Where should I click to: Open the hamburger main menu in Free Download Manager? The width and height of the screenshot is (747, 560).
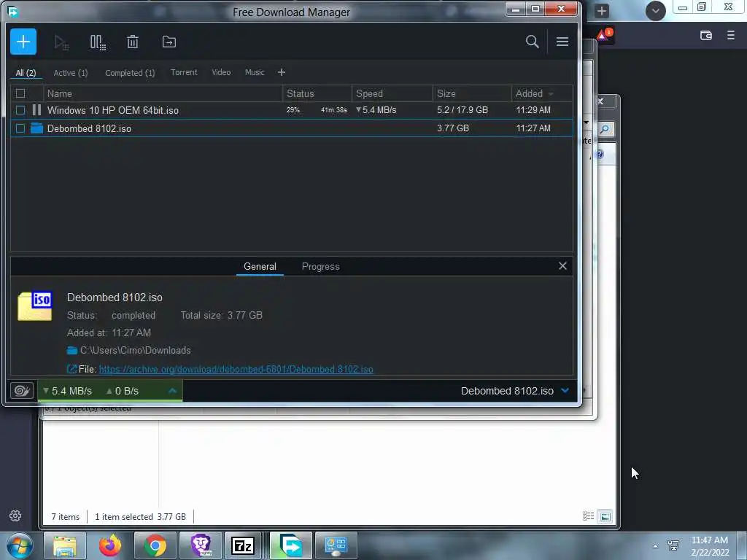(562, 42)
